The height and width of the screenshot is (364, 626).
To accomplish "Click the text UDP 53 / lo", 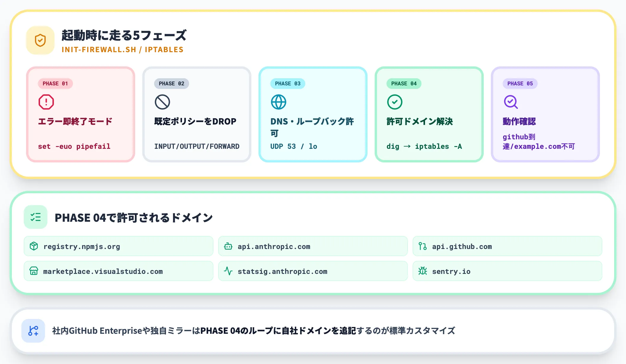I will pos(294,146).
